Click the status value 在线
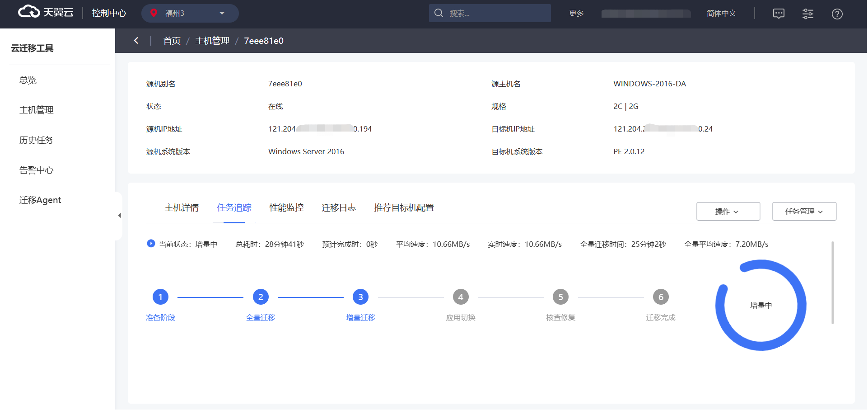Viewport: 868px width, 410px height. (275, 106)
